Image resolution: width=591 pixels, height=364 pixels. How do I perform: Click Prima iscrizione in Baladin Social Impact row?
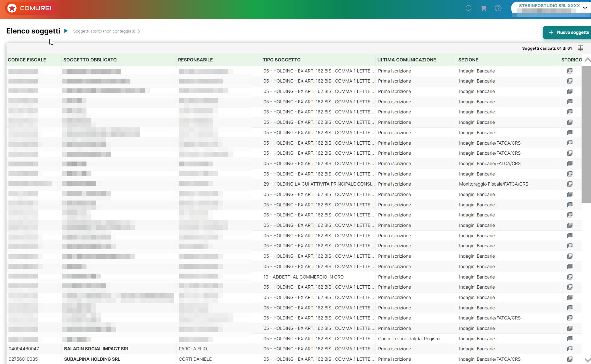(x=394, y=349)
